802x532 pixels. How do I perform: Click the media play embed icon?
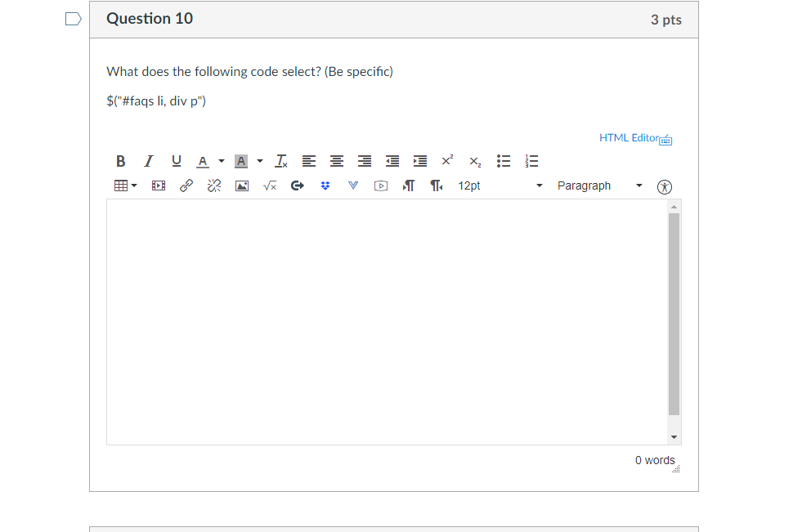pos(381,186)
